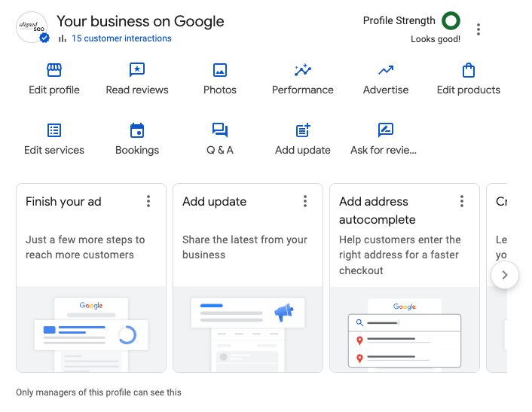Viewport: 532px width, 412px height.
Task: Open the Edit services list icon
Action: [54, 130]
